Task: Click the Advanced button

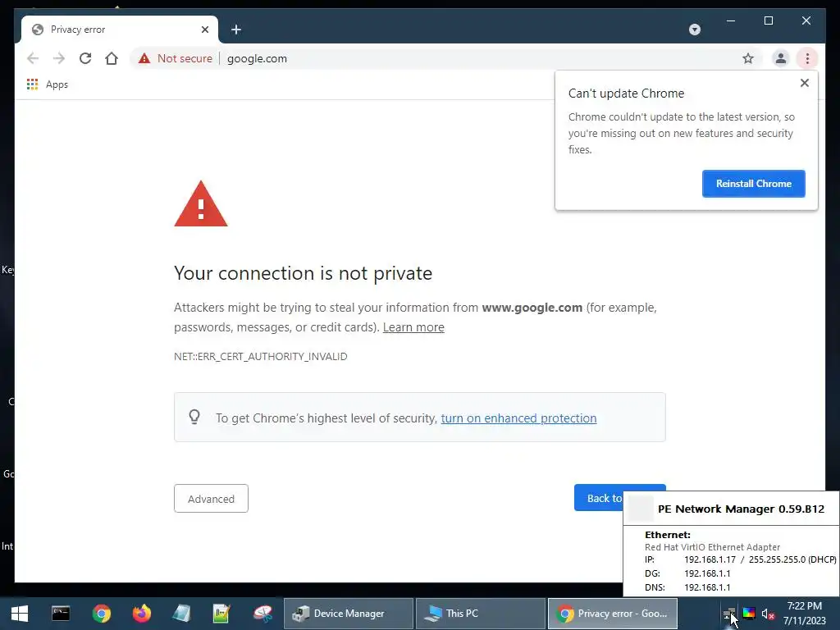Action: 211,499
